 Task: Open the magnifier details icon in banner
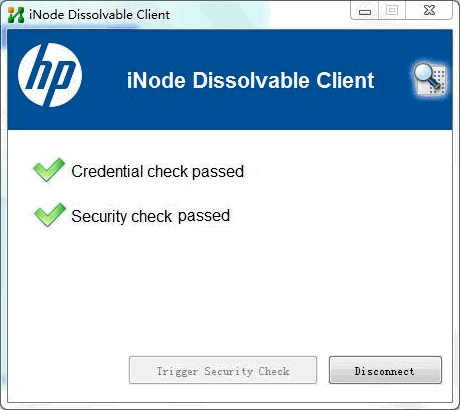[430, 80]
